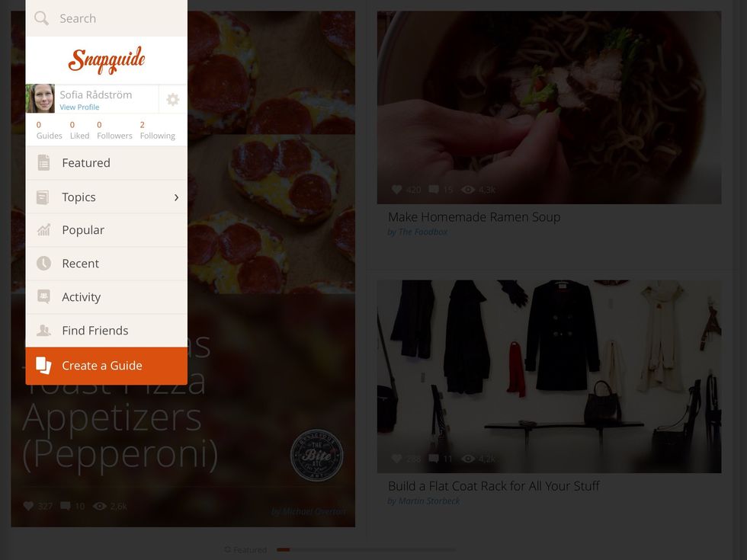Expand Topics with the chevron arrow
Image resolution: width=747 pixels, height=560 pixels.
tap(176, 197)
